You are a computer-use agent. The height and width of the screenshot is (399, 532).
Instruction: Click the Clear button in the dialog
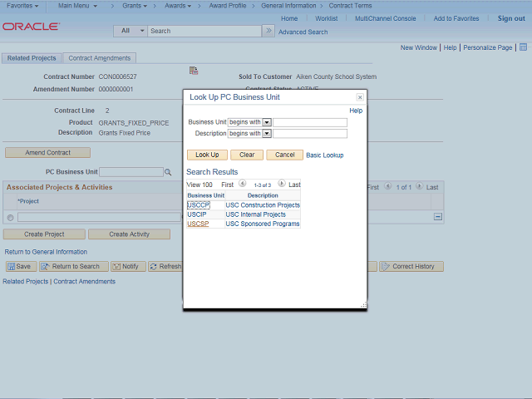[247, 155]
